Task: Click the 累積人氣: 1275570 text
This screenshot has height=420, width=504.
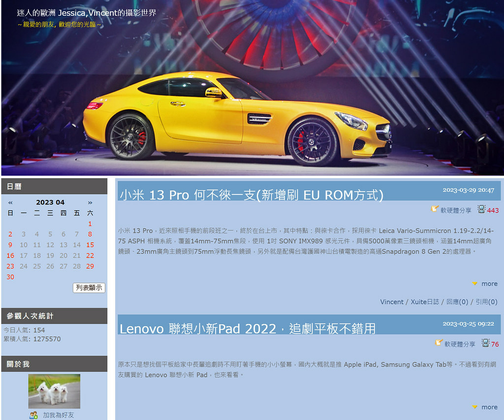Action: pyautogui.click(x=32, y=339)
